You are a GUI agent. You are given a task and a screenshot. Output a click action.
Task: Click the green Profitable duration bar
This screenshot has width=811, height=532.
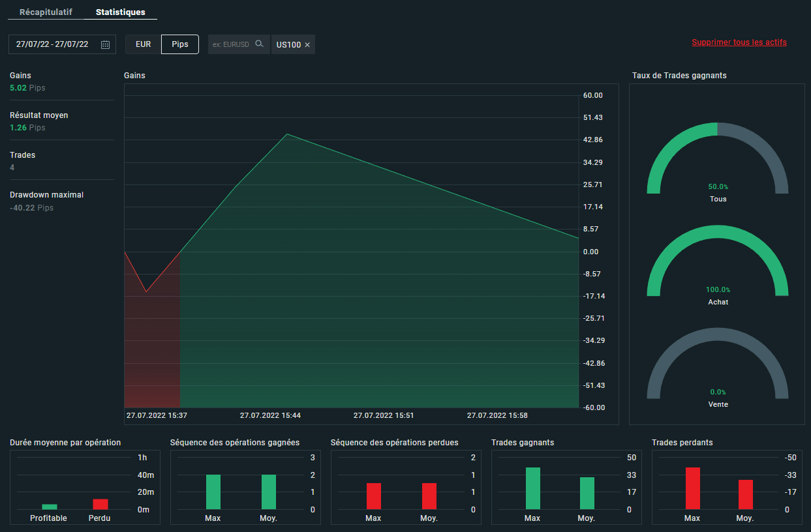[x=50, y=507]
